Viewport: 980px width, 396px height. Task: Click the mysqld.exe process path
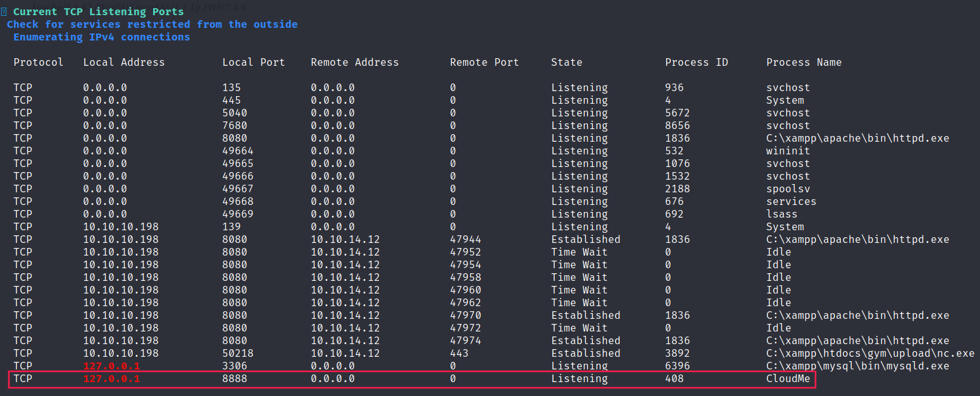pos(857,366)
